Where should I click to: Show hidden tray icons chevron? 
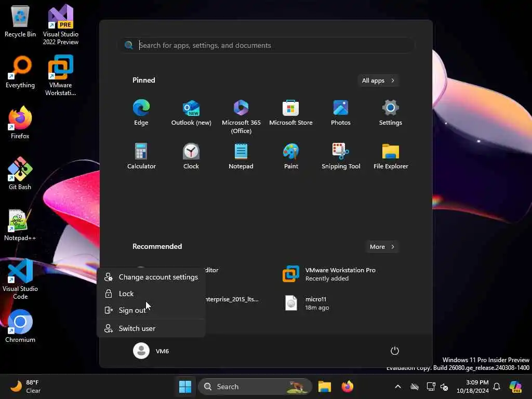[398, 387]
